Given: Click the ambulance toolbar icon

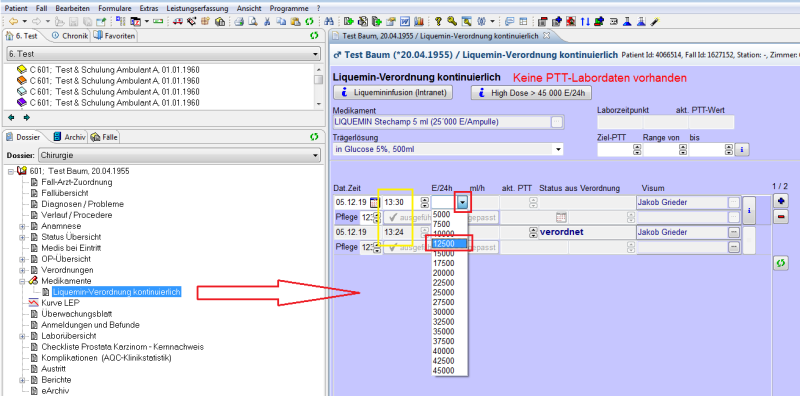Looking at the screenshot, I should pyautogui.click(x=179, y=21).
